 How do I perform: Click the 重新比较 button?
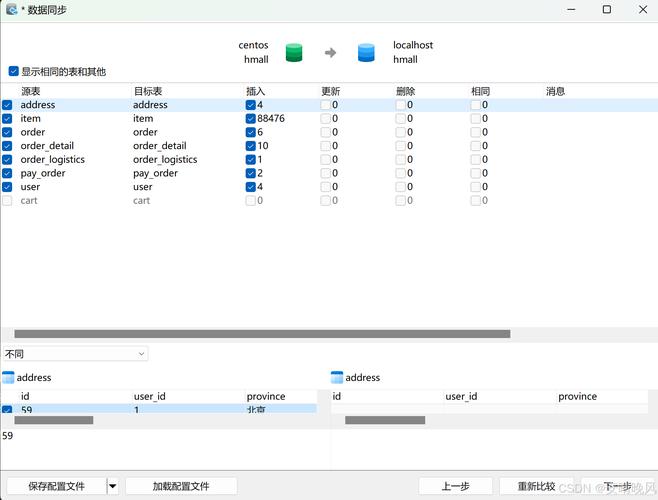pos(536,487)
